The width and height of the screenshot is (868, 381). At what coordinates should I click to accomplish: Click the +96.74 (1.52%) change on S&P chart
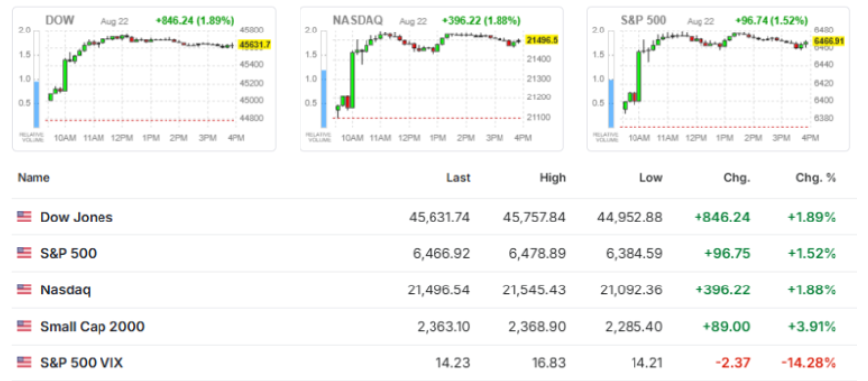(771, 21)
